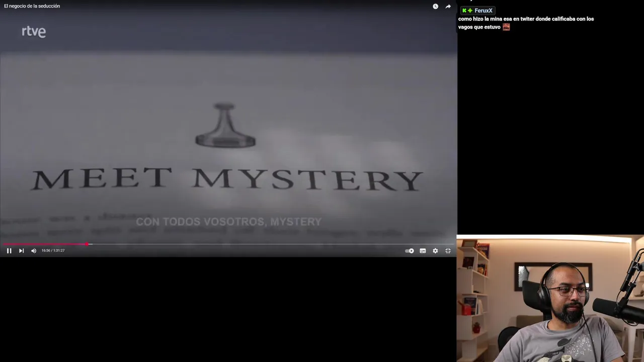Click the rtve channel logo
This screenshot has height=362, width=644.
pos(34,32)
